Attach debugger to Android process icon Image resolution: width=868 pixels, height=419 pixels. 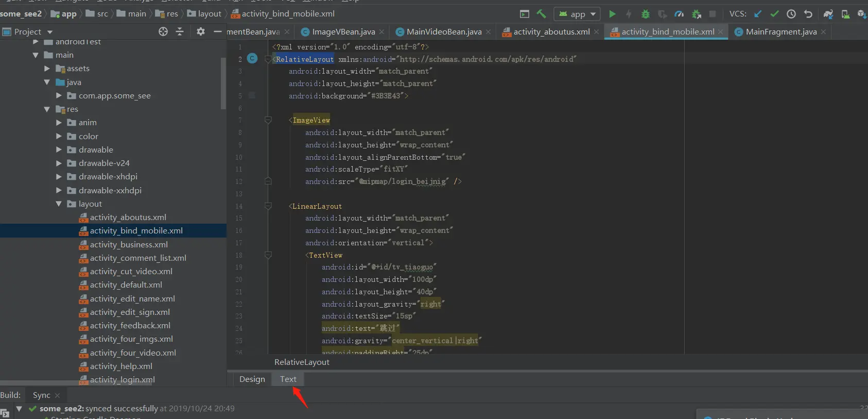(697, 14)
